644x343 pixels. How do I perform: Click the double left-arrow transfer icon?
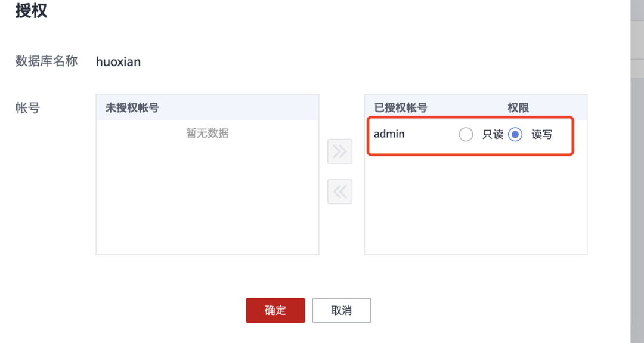340,191
